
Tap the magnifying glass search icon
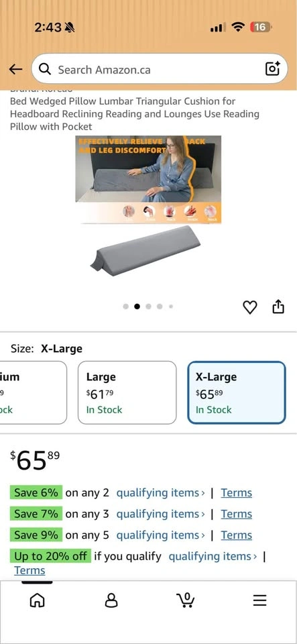(46, 69)
